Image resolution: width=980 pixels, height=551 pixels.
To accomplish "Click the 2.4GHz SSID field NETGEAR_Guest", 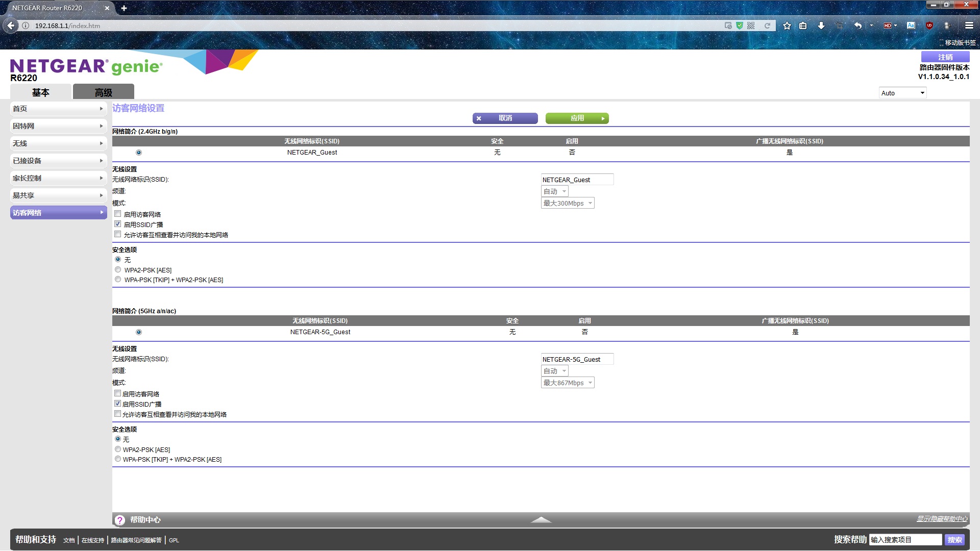I will [x=577, y=180].
